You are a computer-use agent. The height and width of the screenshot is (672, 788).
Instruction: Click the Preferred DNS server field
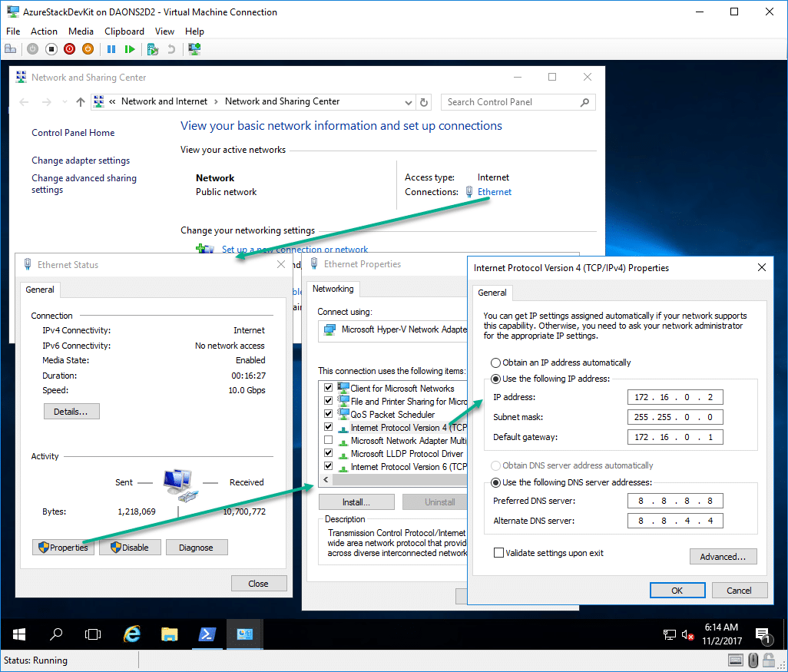click(675, 501)
